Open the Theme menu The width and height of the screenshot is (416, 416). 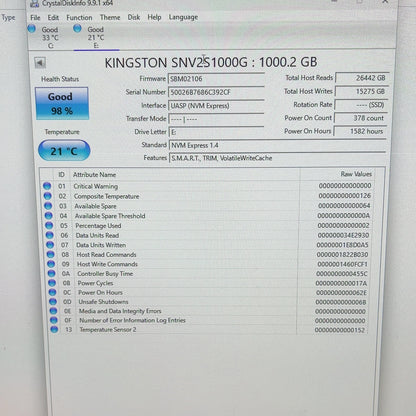click(x=110, y=17)
